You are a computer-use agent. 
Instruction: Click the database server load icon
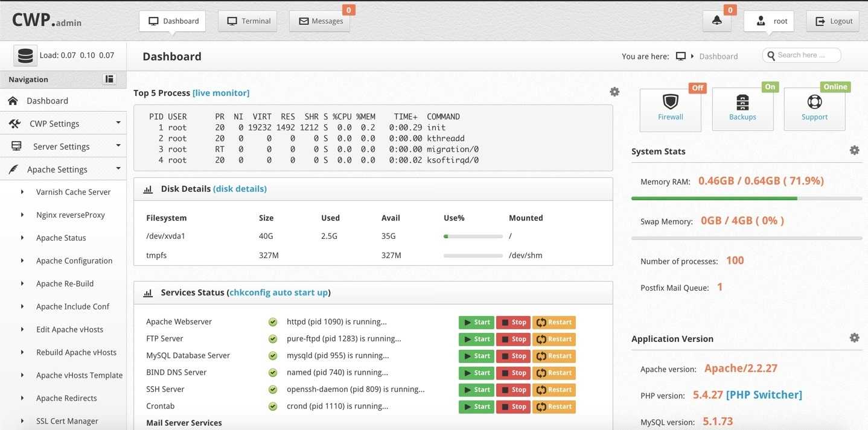pyautogui.click(x=25, y=55)
